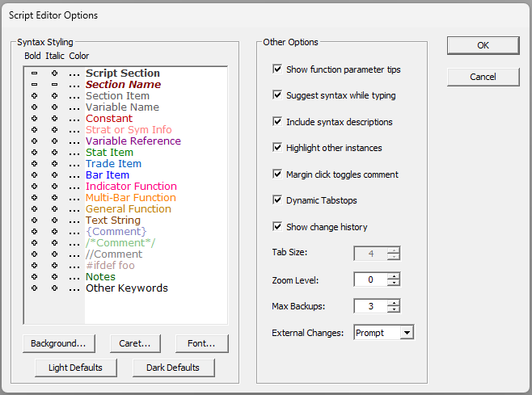Select Bar Item in syntax list

tap(108, 175)
